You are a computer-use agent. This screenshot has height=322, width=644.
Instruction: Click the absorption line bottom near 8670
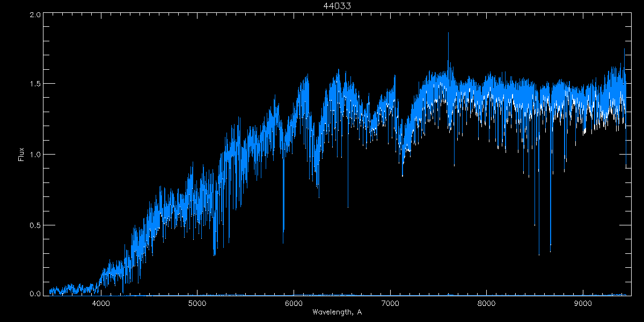tap(550, 251)
